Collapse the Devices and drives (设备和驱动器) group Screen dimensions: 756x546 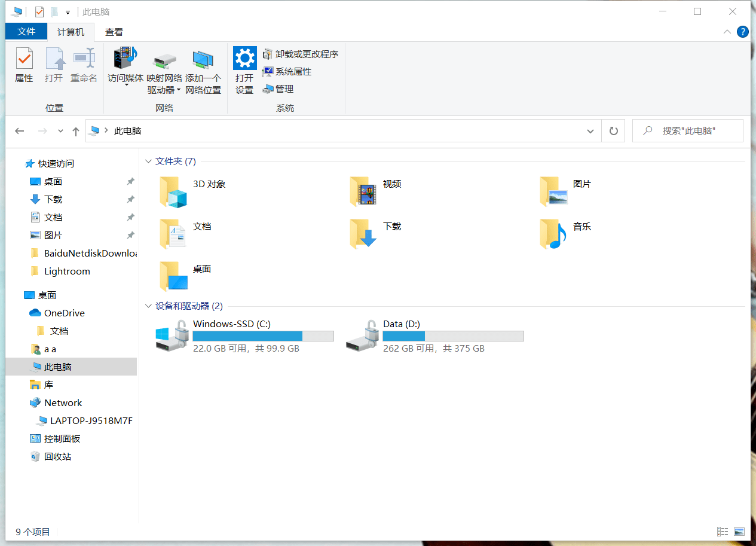149,306
